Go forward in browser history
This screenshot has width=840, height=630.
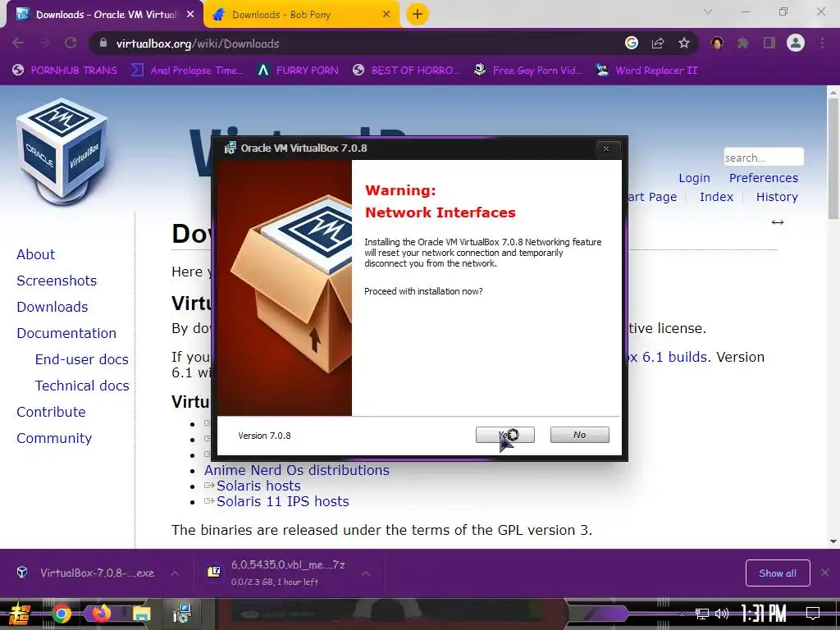[x=44, y=43]
